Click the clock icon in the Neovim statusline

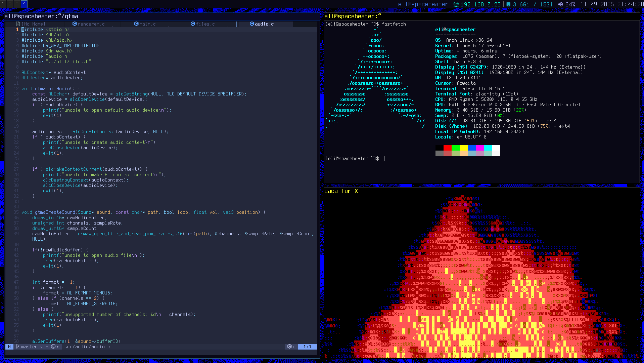pos(53,347)
